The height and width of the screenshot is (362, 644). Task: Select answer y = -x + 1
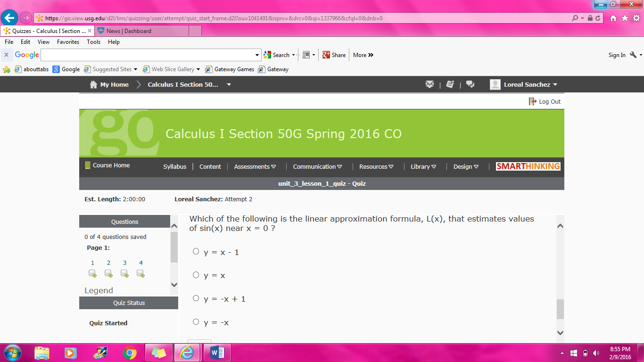pyautogui.click(x=196, y=298)
